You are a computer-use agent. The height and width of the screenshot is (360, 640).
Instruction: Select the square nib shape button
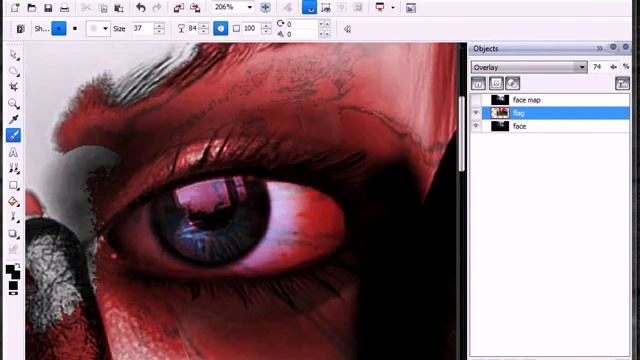click(x=75, y=29)
